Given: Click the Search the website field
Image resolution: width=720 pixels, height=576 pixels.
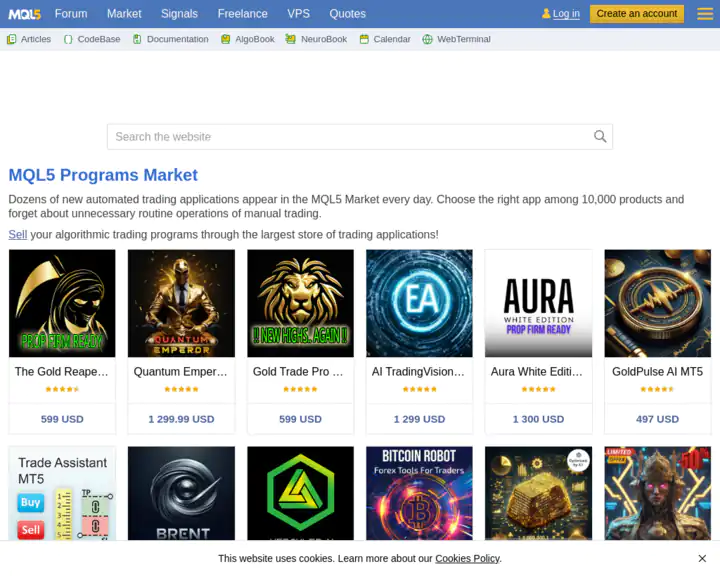Looking at the screenshot, I should [x=350, y=137].
